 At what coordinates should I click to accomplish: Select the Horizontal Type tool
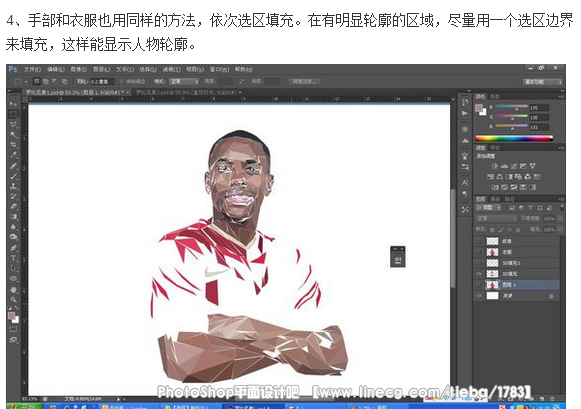point(13,258)
